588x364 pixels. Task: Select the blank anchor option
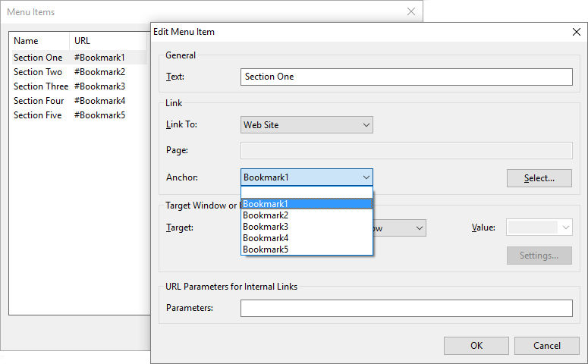click(307, 193)
